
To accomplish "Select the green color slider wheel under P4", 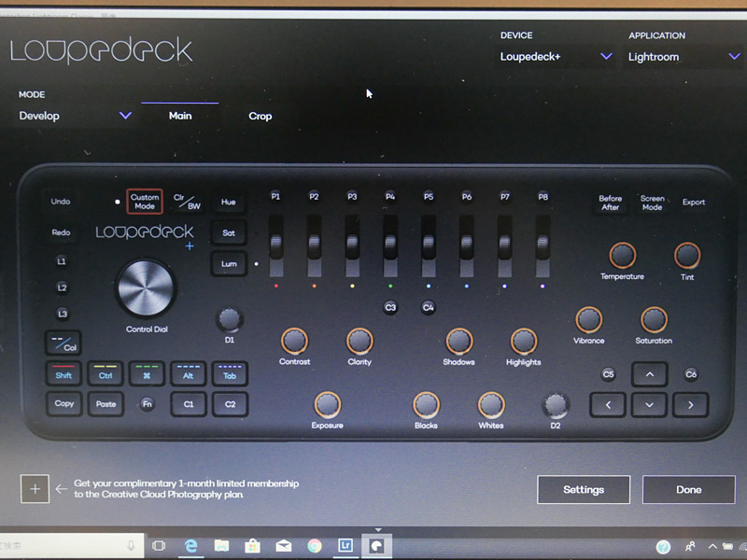I will tap(390, 245).
